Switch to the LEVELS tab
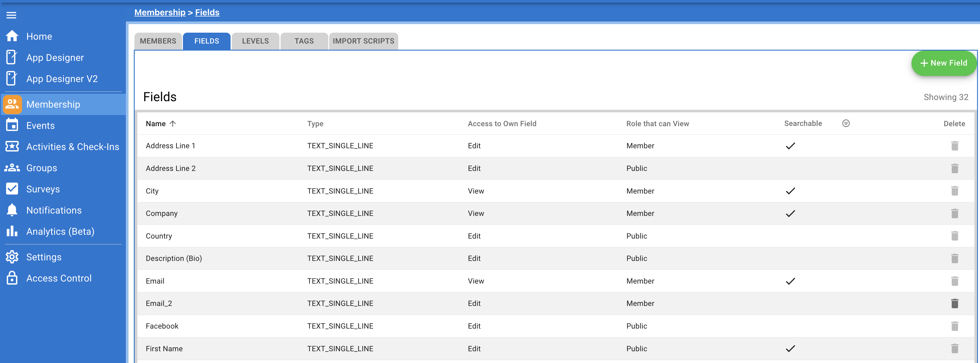Image resolution: width=980 pixels, height=363 pixels. tap(255, 41)
